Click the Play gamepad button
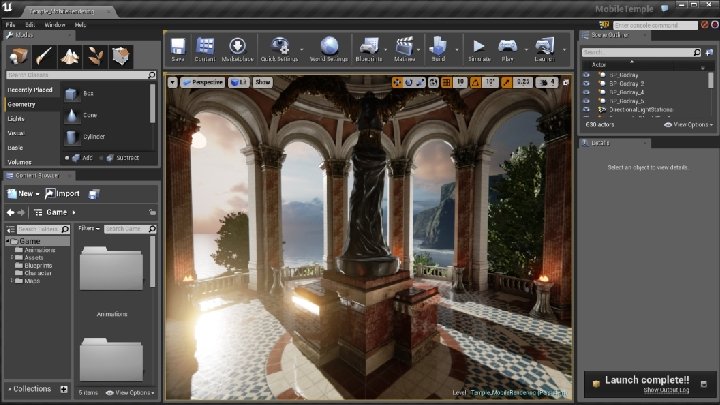 pos(507,49)
